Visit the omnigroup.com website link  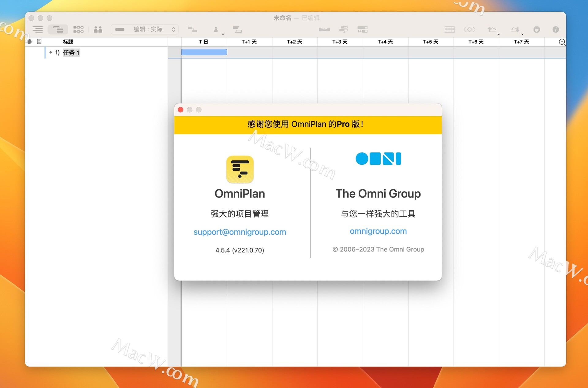pyautogui.click(x=378, y=231)
